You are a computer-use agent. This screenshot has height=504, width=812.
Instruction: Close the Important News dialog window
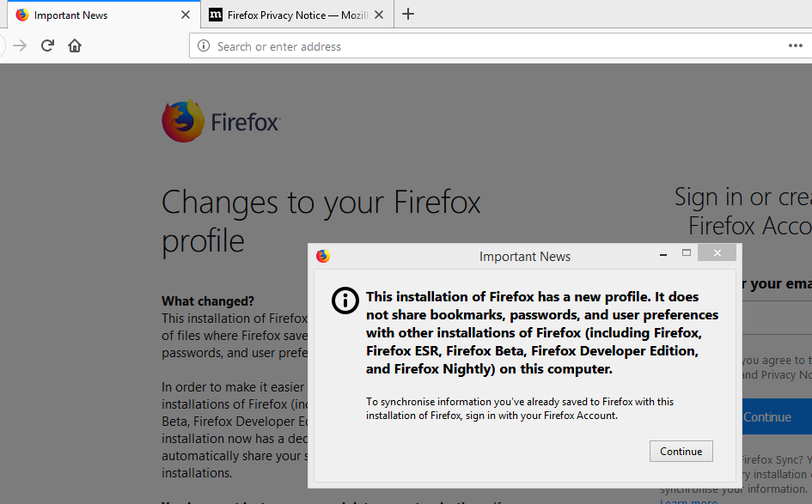pos(717,252)
